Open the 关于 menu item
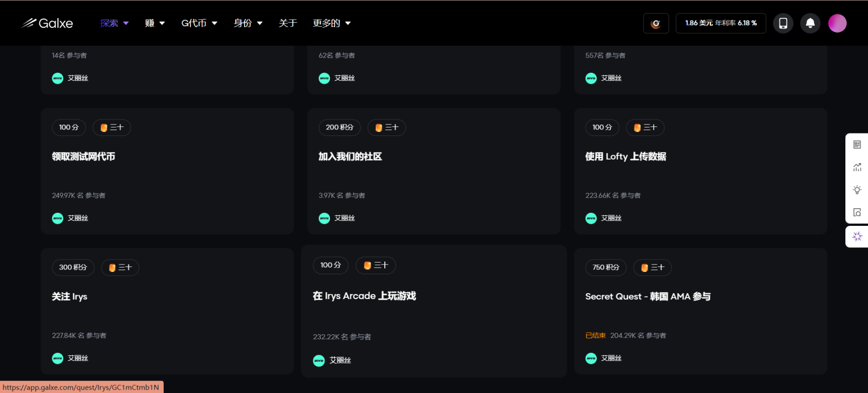Image resolution: width=868 pixels, height=393 pixels. [288, 23]
